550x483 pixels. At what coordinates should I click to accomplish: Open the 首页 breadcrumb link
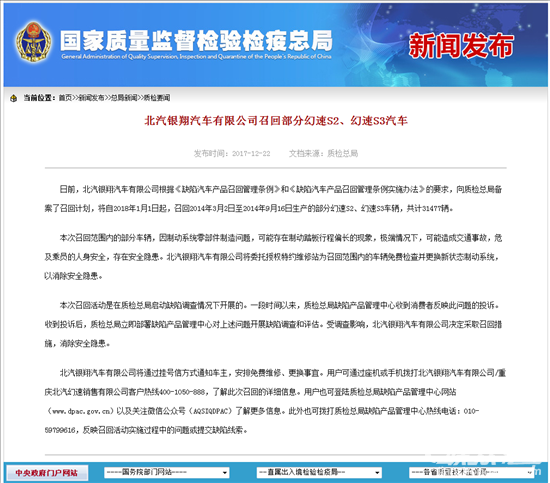(x=65, y=98)
